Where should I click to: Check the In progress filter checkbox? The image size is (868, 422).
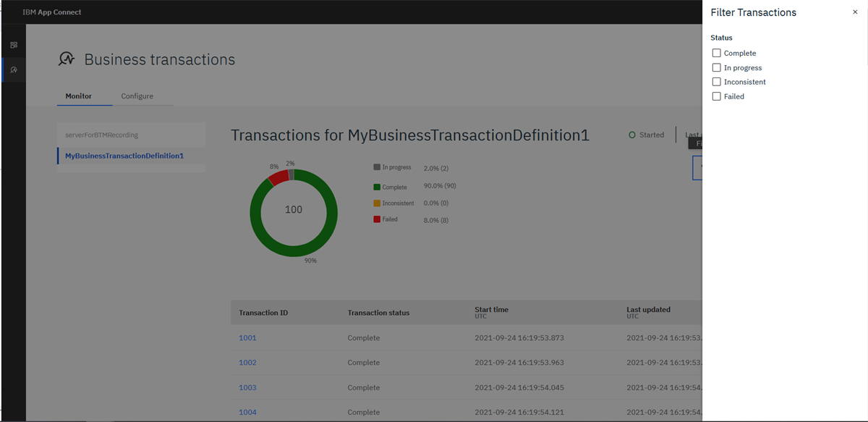coord(715,67)
